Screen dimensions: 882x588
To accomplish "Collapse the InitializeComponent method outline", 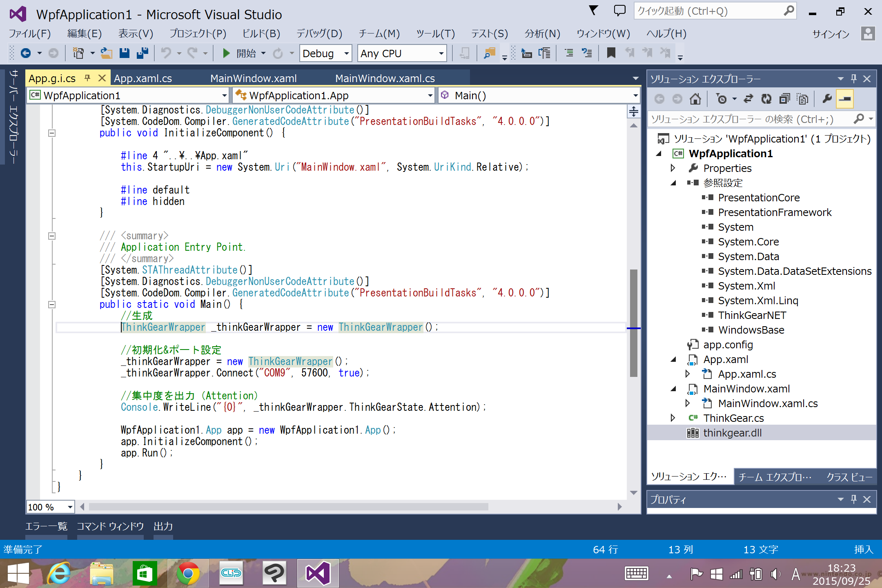I will click(x=52, y=133).
